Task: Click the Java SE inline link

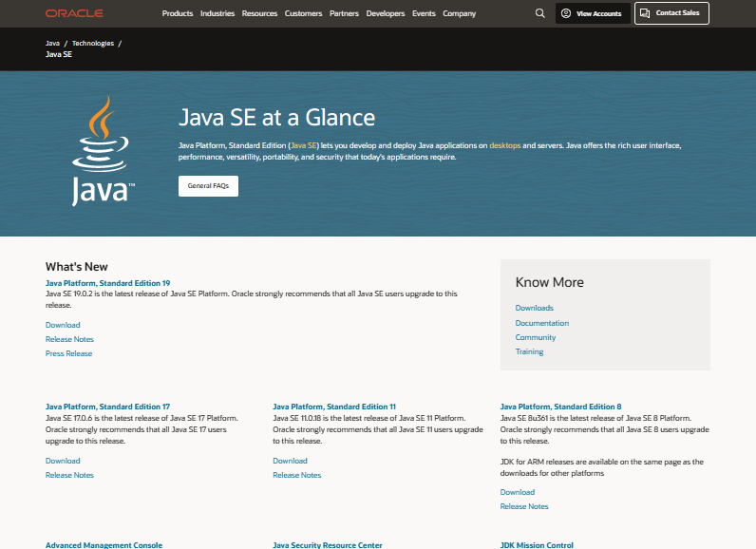Action: [x=304, y=145]
